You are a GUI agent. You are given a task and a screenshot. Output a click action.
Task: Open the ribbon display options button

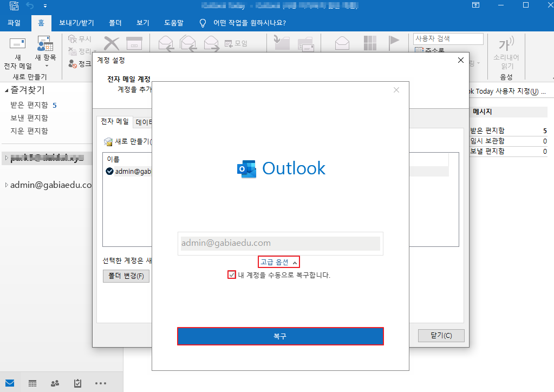tap(475, 5)
